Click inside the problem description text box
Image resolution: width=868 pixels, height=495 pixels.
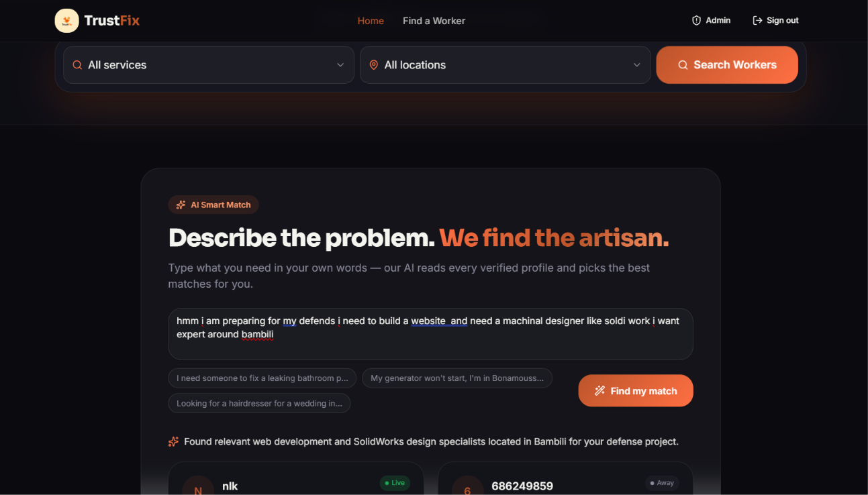(430, 334)
